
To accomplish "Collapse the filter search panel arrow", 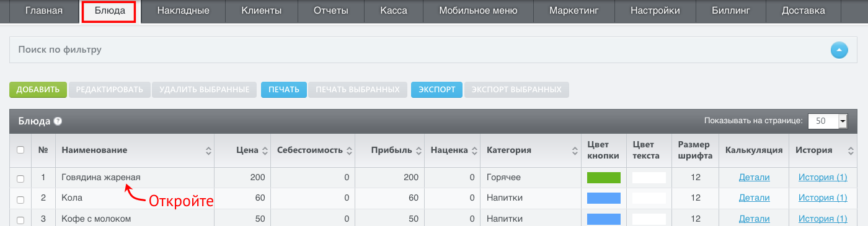I will (x=839, y=50).
